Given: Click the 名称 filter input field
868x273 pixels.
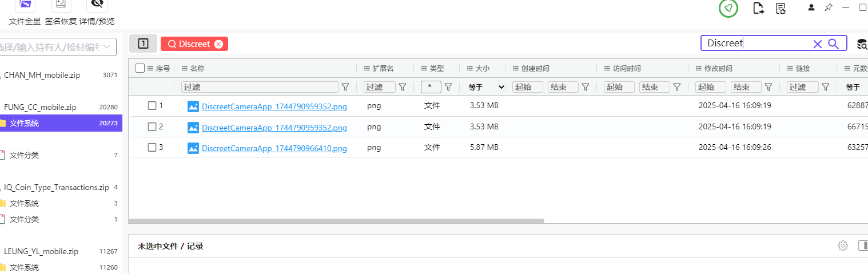Looking at the screenshot, I should coord(260,87).
